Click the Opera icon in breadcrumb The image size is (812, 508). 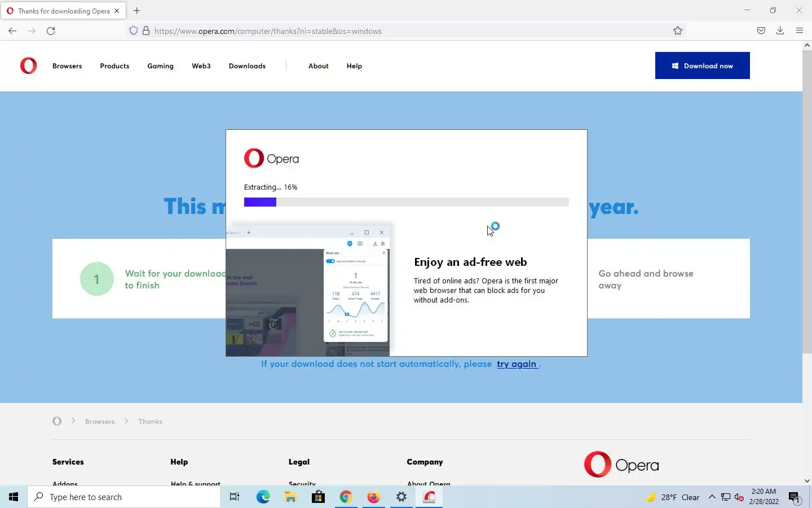point(57,421)
